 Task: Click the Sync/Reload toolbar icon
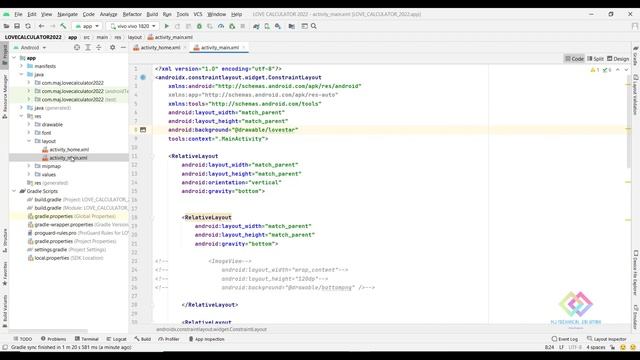28,26
